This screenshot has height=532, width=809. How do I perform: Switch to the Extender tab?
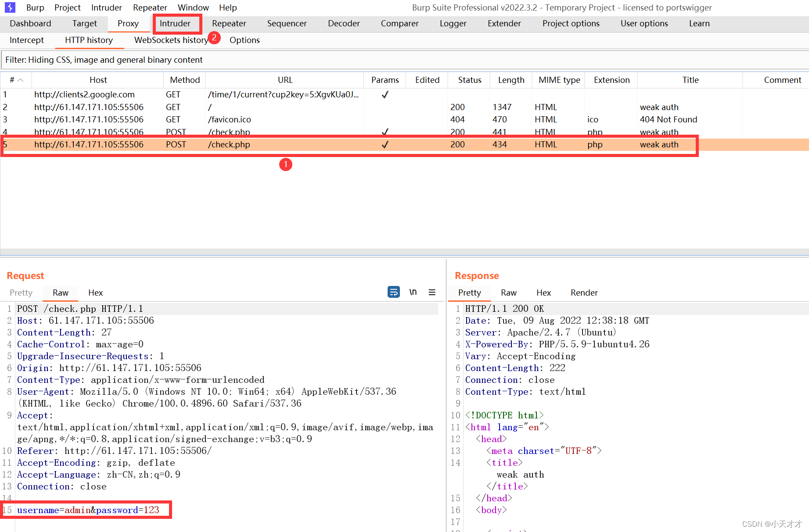point(504,24)
